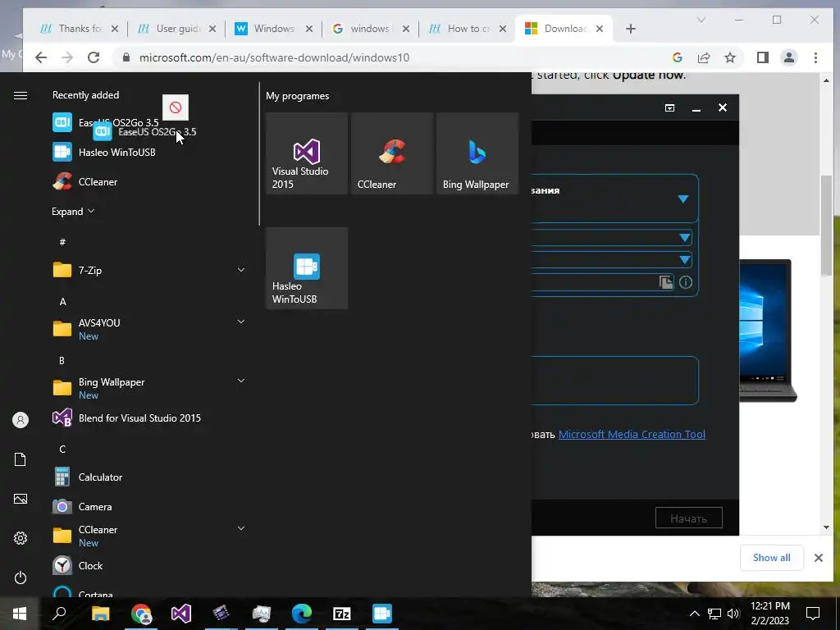Open clock showing 12:21 PM
This screenshot has width=840, height=630.
(769, 614)
